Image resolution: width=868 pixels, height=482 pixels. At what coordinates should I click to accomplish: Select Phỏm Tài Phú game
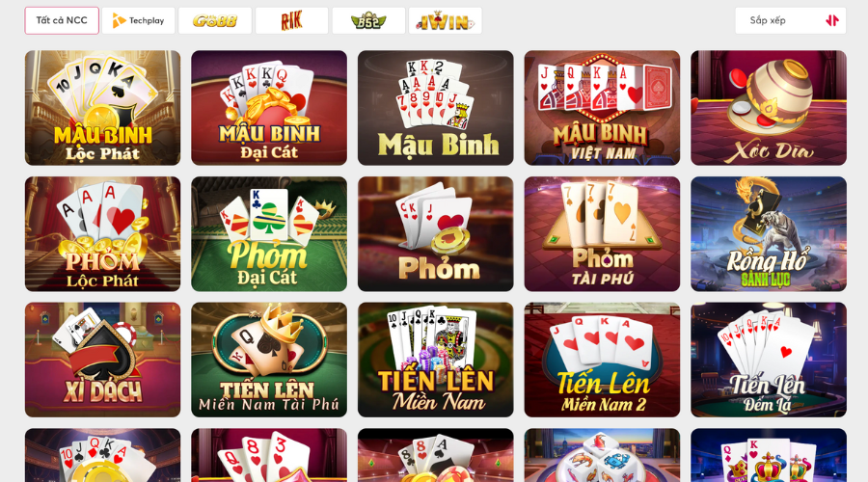pos(602,234)
